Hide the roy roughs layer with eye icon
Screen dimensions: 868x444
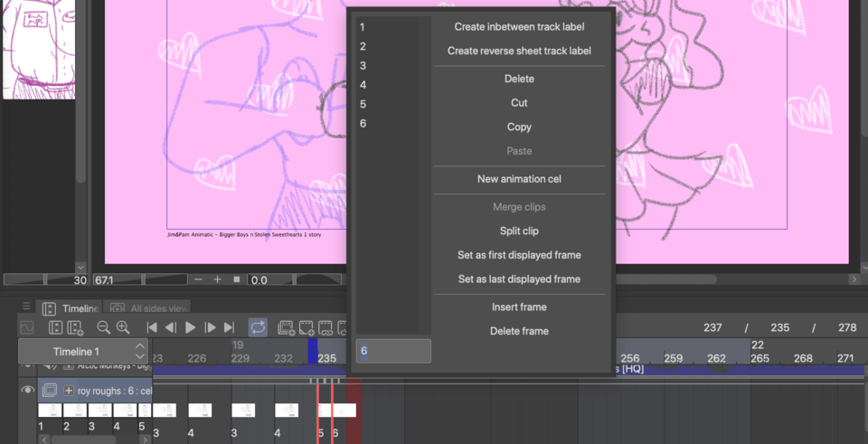coord(28,391)
